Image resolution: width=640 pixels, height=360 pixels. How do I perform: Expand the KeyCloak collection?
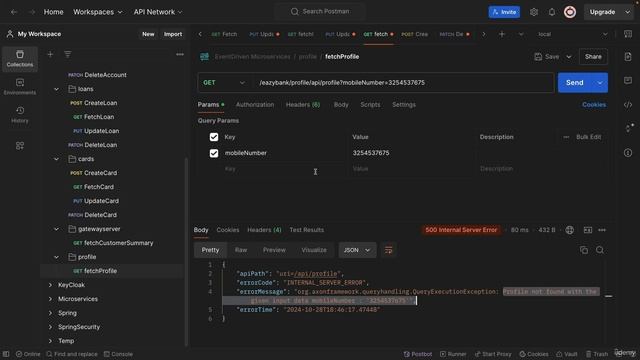pos(50,285)
